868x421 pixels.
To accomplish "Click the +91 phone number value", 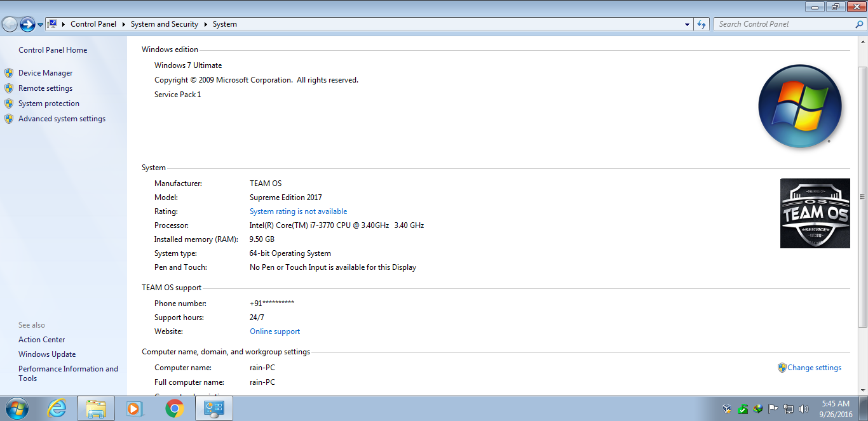I will coord(272,304).
